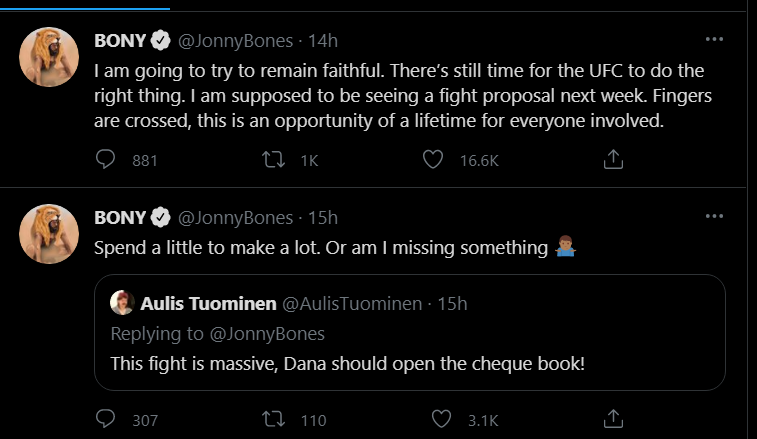Reply to the Spend a little tweet
This screenshot has height=439, width=757.
pos(107,419)
